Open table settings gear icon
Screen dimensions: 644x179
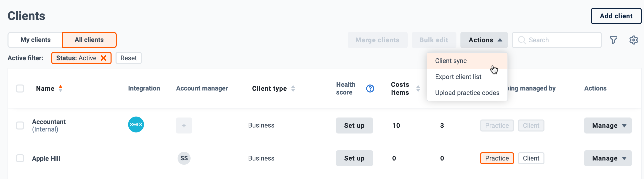click(x=633, y=40)
